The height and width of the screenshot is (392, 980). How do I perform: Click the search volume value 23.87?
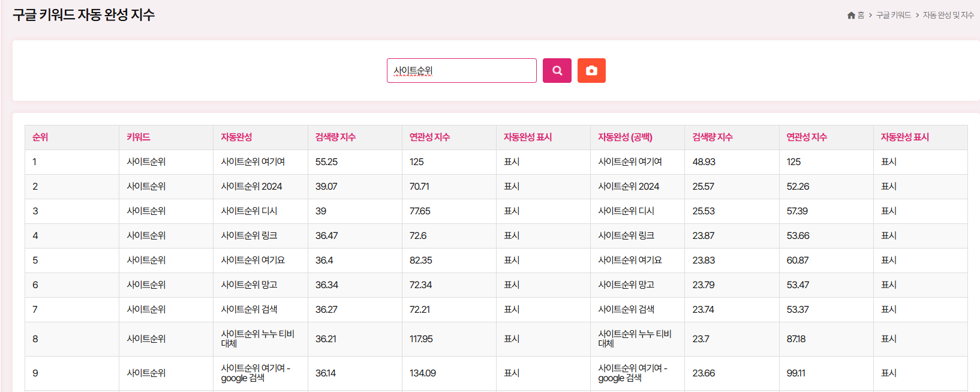coord(703,236)
